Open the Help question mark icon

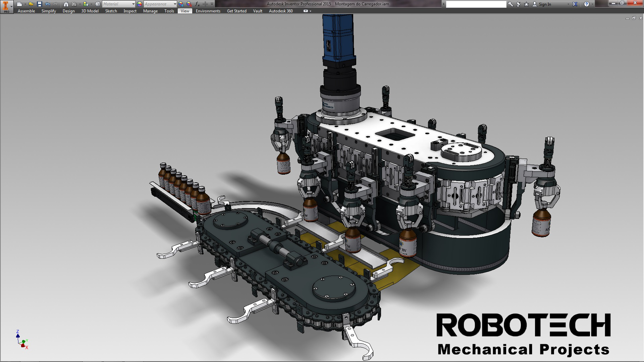coord(586,4)
